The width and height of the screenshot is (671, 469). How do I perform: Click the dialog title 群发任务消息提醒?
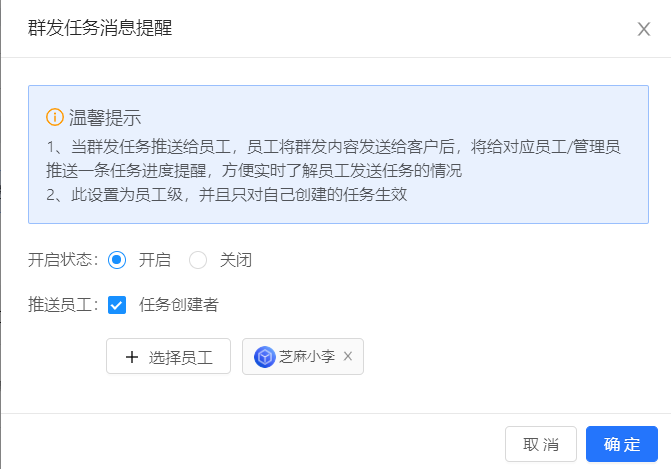click(x=100, y=28)
